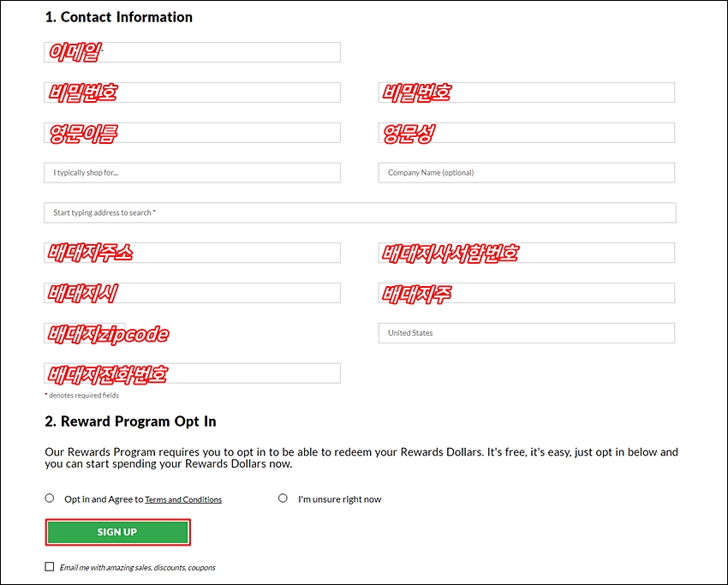Open the 'I typically shop for...' dropdown
728x585 pixels.
[192, 173]
